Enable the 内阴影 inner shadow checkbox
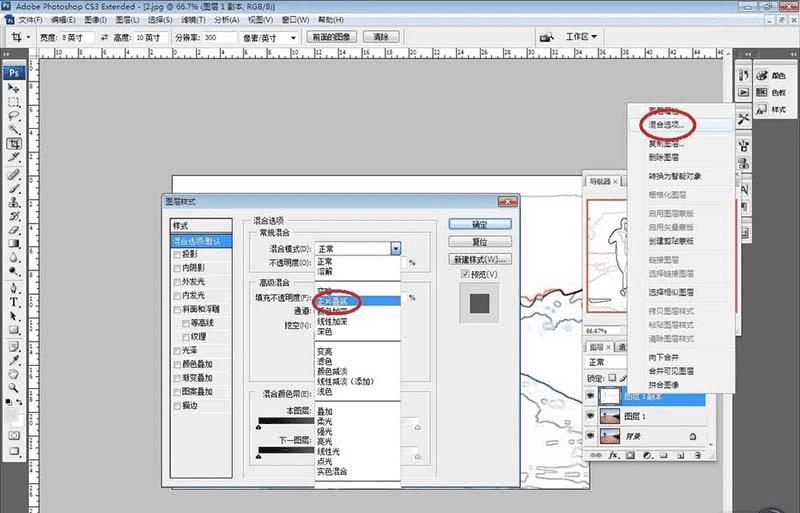Viewport: 800px width, 513px height. coord(177,268)
